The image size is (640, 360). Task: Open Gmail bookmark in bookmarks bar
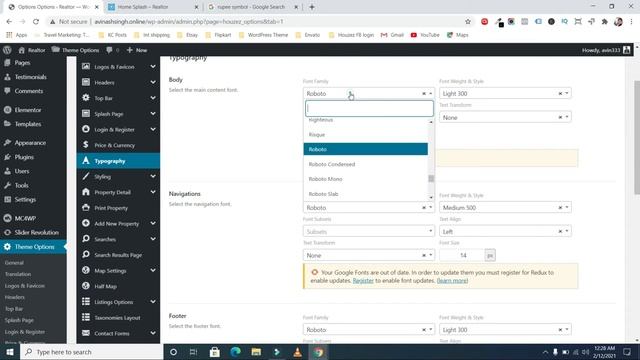(x=392, y=35)
